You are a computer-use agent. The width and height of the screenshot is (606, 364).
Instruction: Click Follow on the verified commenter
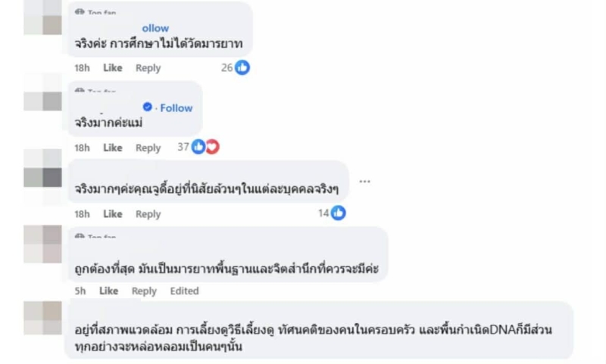pos(176,107)
